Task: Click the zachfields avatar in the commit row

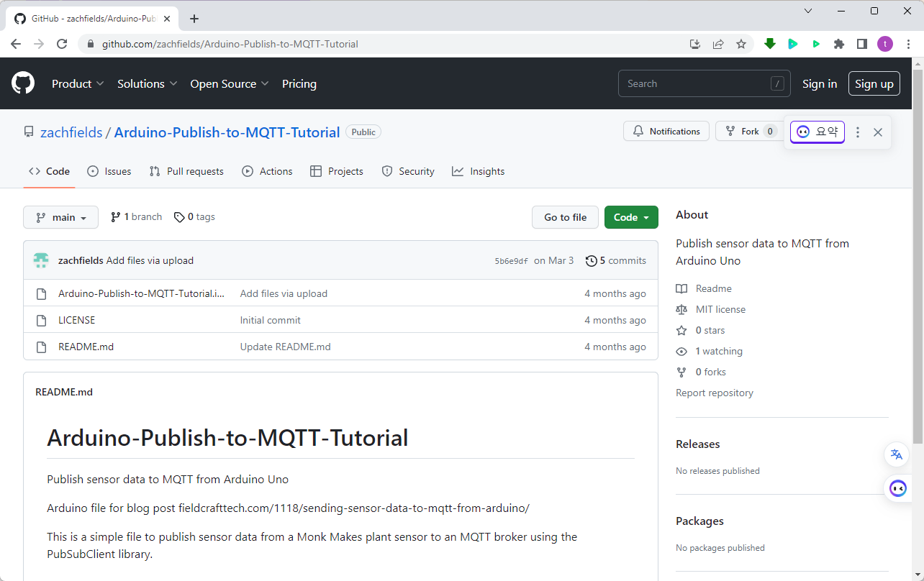Action: 41,260
